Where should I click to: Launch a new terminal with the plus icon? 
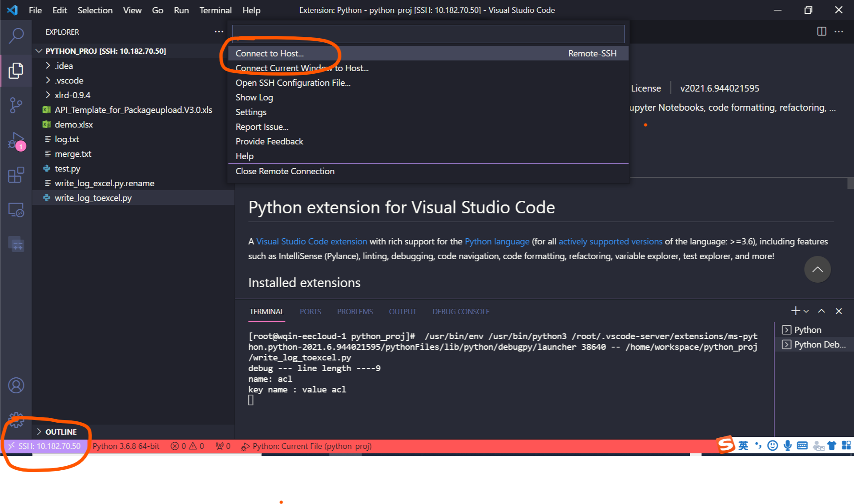point(795,311)
